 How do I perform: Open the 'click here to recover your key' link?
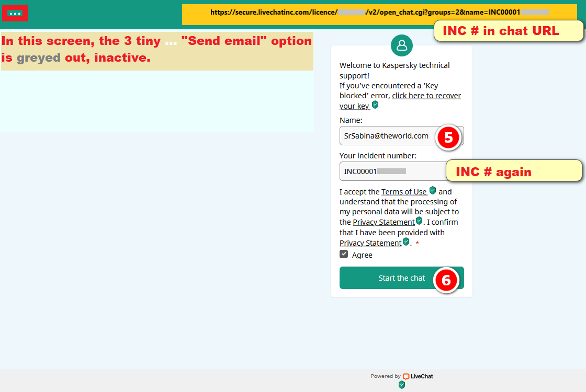coord(400,101)
